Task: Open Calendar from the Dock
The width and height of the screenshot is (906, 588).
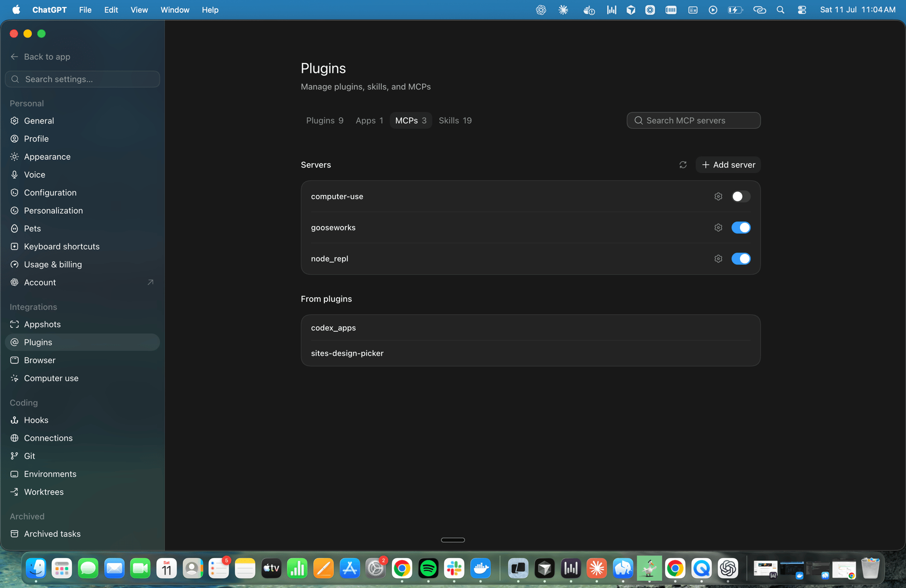Action: click(167, 568)
